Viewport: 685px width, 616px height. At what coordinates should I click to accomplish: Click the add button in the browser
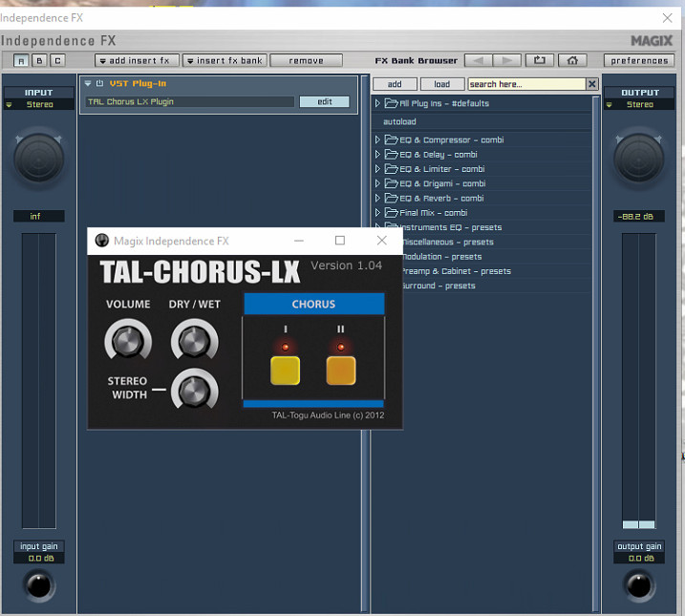[395, 84]
